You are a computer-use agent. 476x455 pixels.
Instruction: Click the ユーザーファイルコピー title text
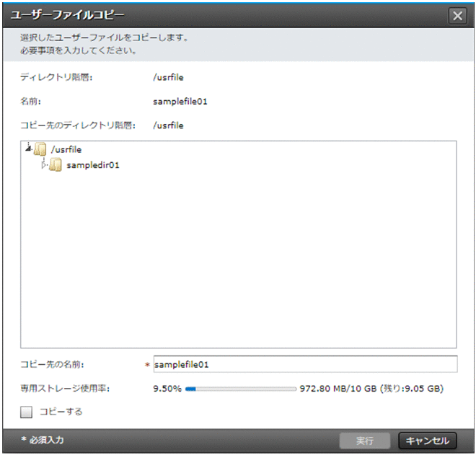tap(67, 15)
